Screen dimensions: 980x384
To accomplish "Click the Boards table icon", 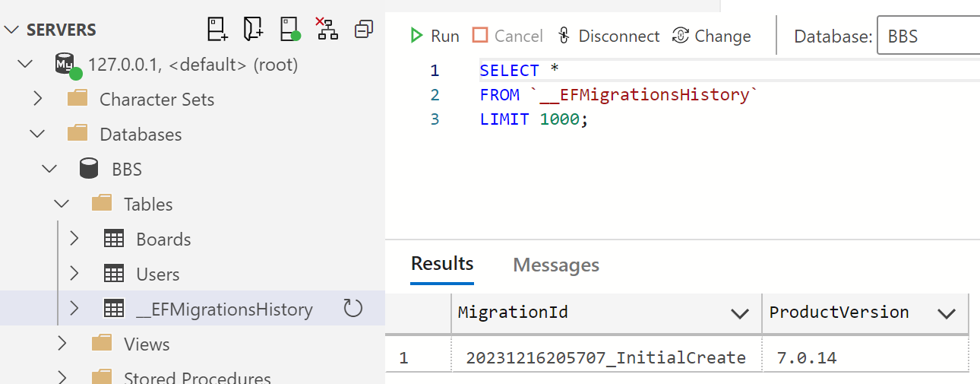I will click(x=114, y=239).
